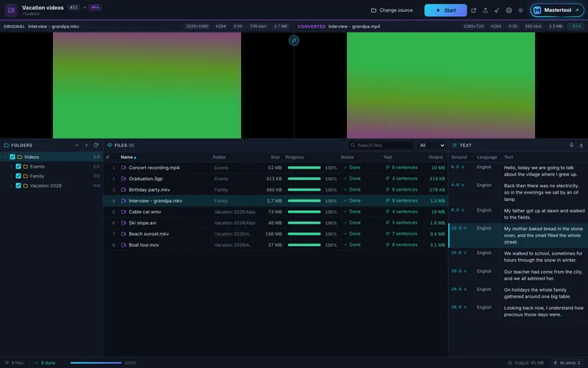
Task: Select transcript line 'My father got up at dawn'
Action: coord(518,214)
